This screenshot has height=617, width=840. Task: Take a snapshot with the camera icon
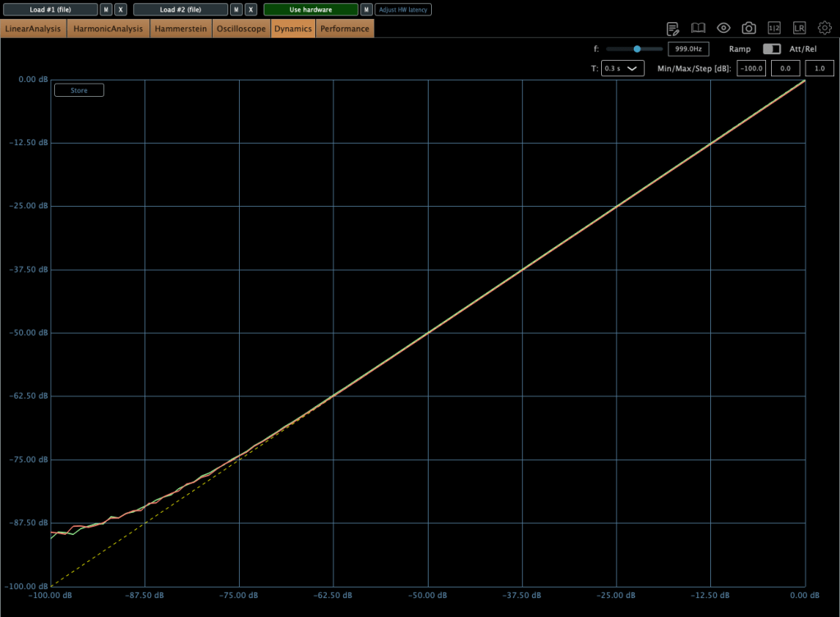coord(749,29)
